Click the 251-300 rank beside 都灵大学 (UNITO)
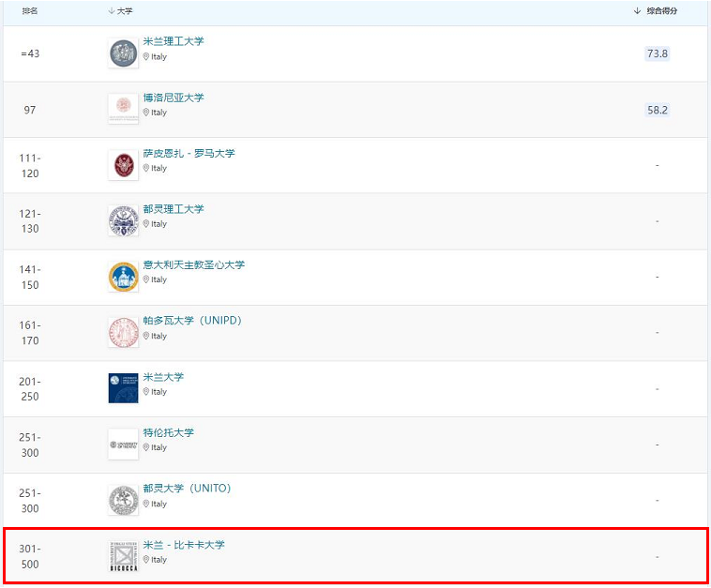Image resolution: width=711 pixels, height=588 pixels. (30, 501)
